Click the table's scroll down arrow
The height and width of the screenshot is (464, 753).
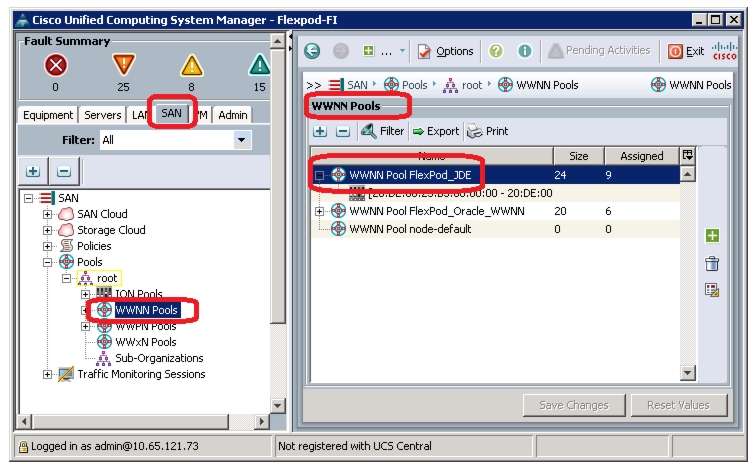click(688, 372)
